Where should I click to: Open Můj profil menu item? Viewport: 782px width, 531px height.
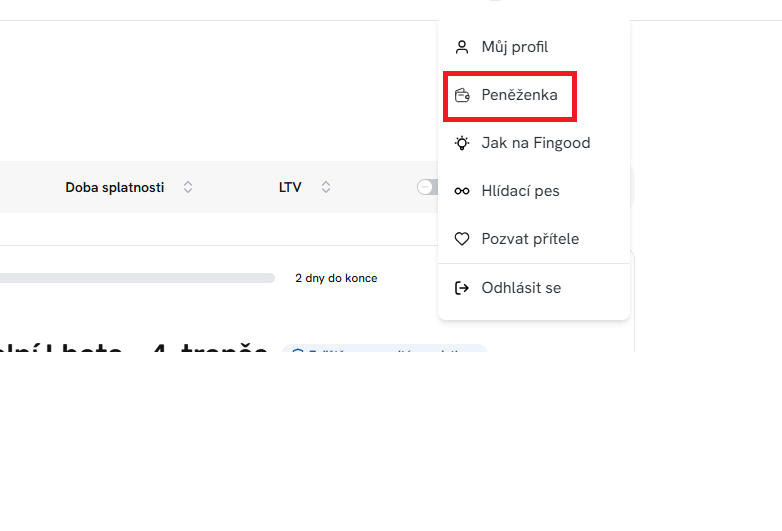coord(514,47)
